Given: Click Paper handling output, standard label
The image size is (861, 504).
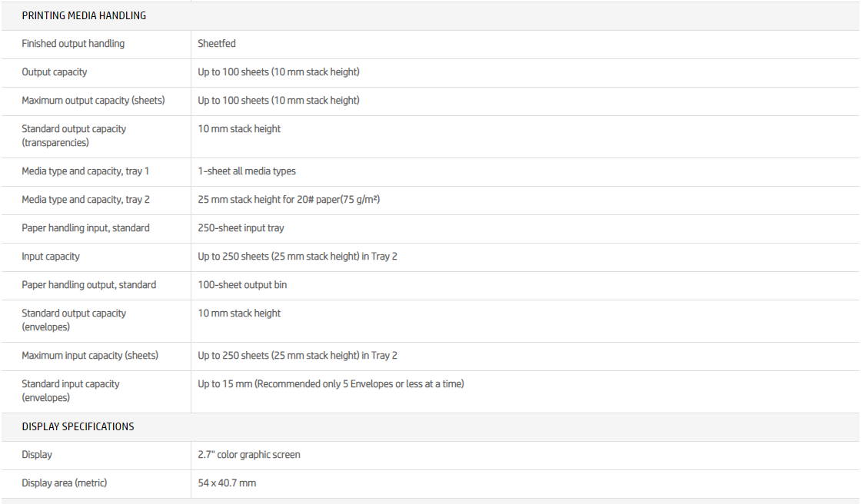Looking at the screenshot, I should (x=88, y=285).
